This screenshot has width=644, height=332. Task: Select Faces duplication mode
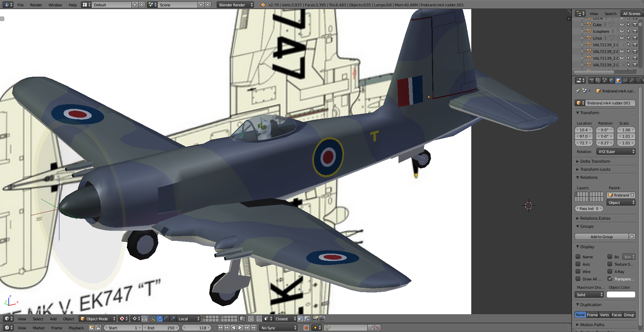pos(617,315)
